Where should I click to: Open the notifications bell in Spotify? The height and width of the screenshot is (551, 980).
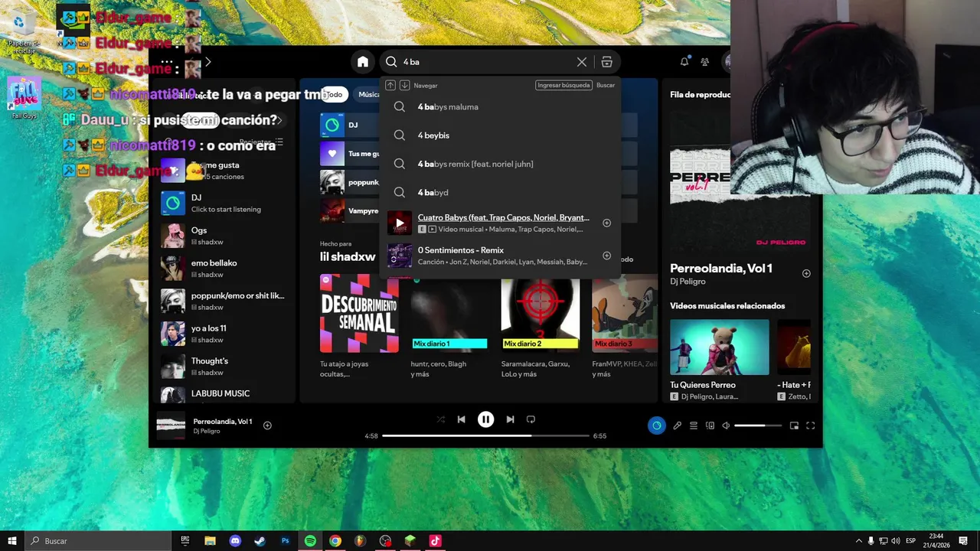(x=684, y=62)
